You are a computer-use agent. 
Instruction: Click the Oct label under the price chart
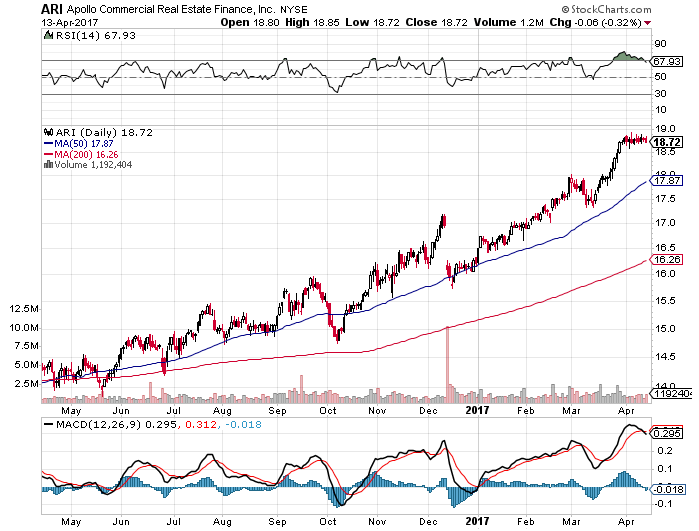[328, 411]
